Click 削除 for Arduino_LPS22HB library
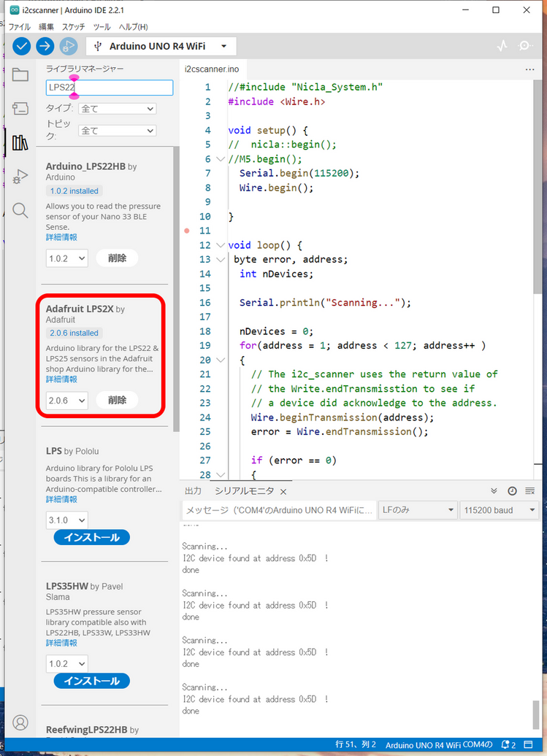The height and width of the screenshot is (756, 547). pyautogui.click(x=117, y=258)
